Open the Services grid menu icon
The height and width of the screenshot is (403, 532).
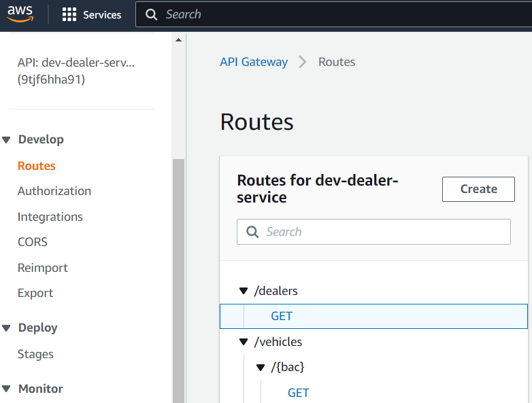coord(69,15)
